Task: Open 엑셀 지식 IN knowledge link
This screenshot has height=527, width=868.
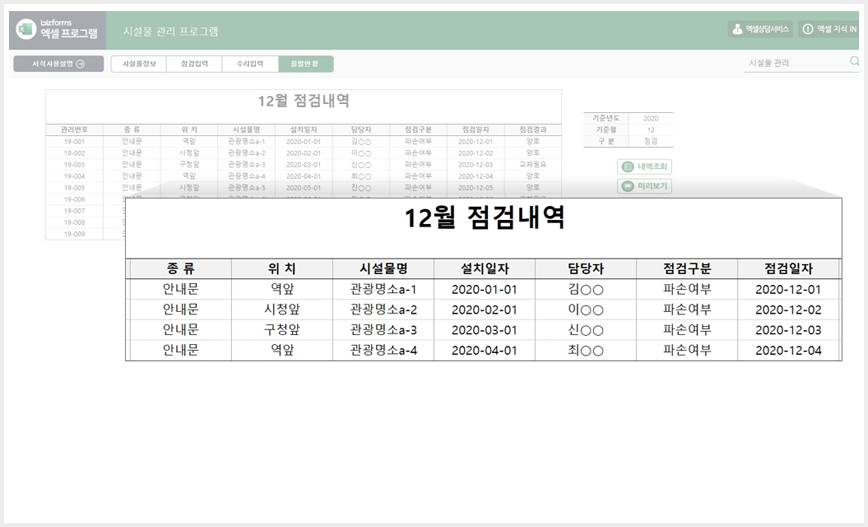Action: [829, 29]
